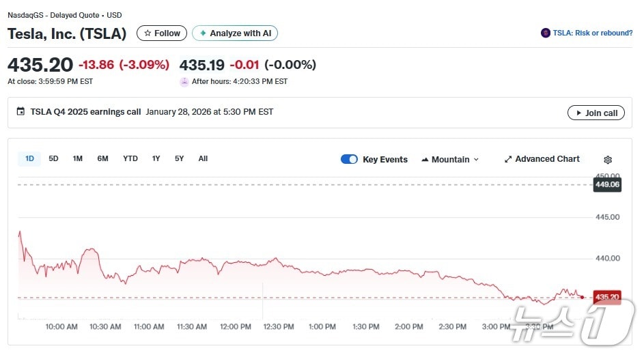Switch to the 5D time range
Screen dimensions: 644x355
(53, 158)
